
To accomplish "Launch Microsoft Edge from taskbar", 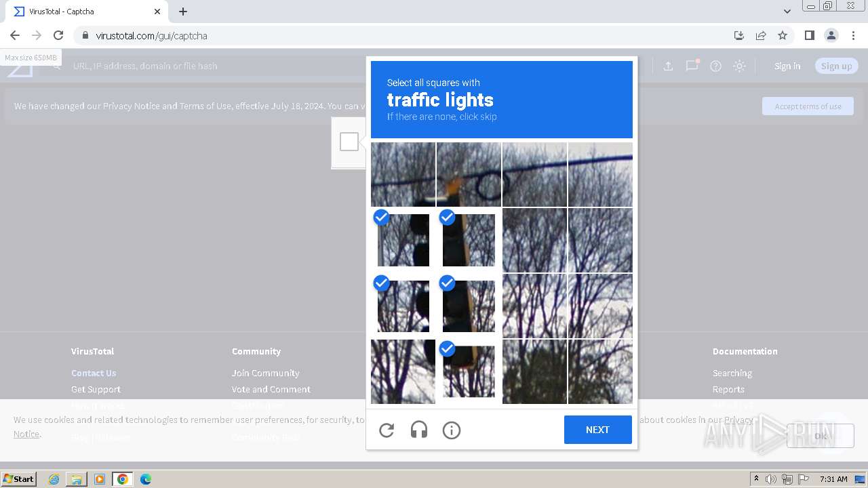I will [146, 479].
